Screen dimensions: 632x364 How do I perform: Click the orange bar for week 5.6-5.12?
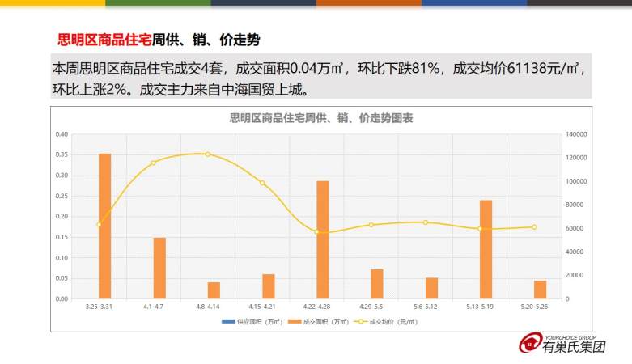431,288
